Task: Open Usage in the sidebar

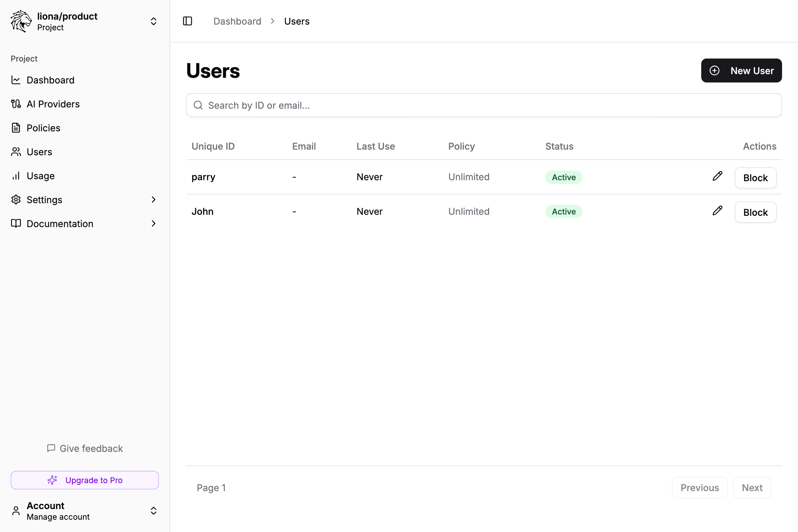Action: 85,176
